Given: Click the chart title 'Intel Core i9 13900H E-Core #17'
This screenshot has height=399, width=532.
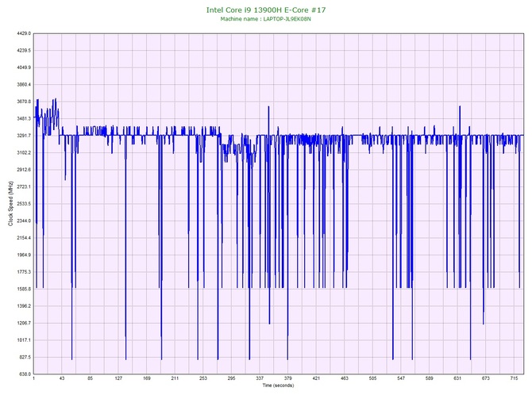Looking at the screenshot, I should pyautogui.click(x=266, y=10).
